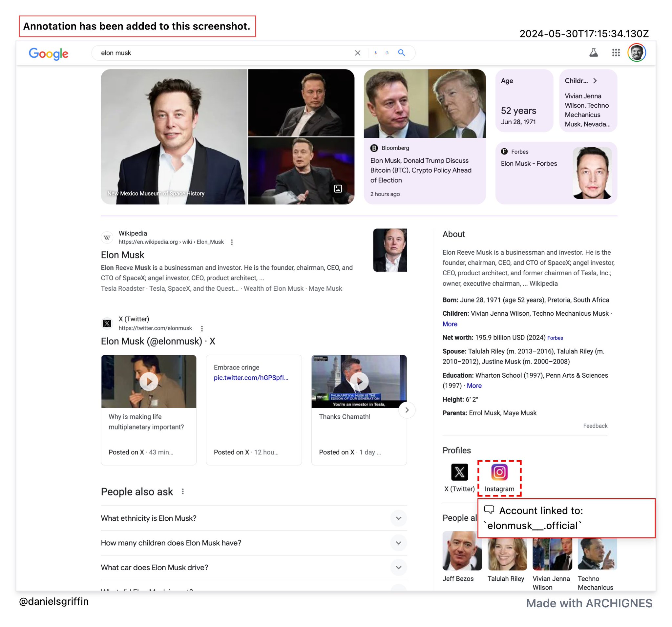Expand 'What ethnicity is Elon Musk?'
The width and height of the screenshot is (672, 627).
tap(254, 518)
